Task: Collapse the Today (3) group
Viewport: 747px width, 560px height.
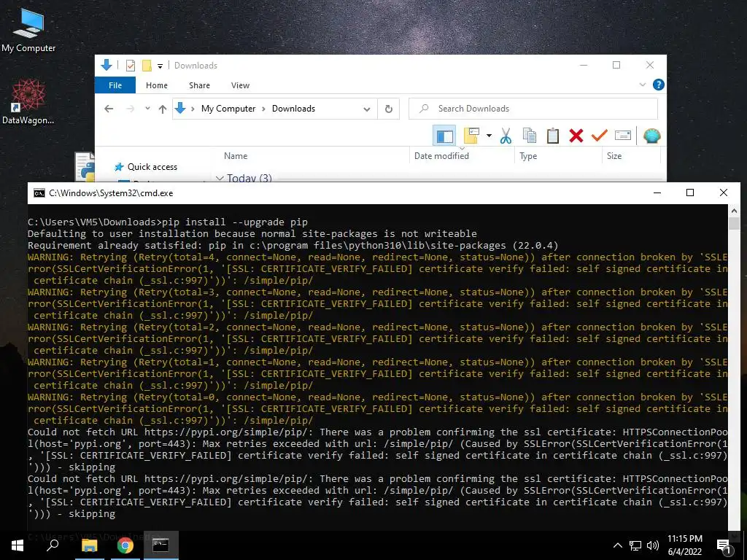Action: pos(220,178)
